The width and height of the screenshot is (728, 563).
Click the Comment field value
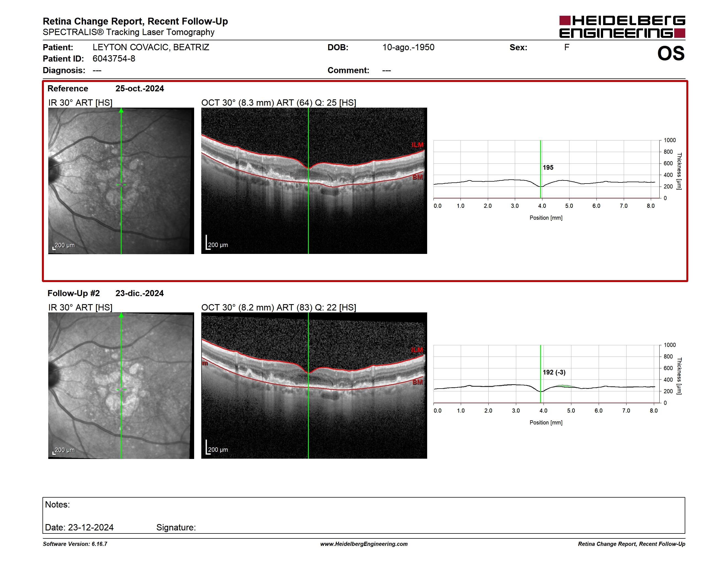tap(387, 70)
